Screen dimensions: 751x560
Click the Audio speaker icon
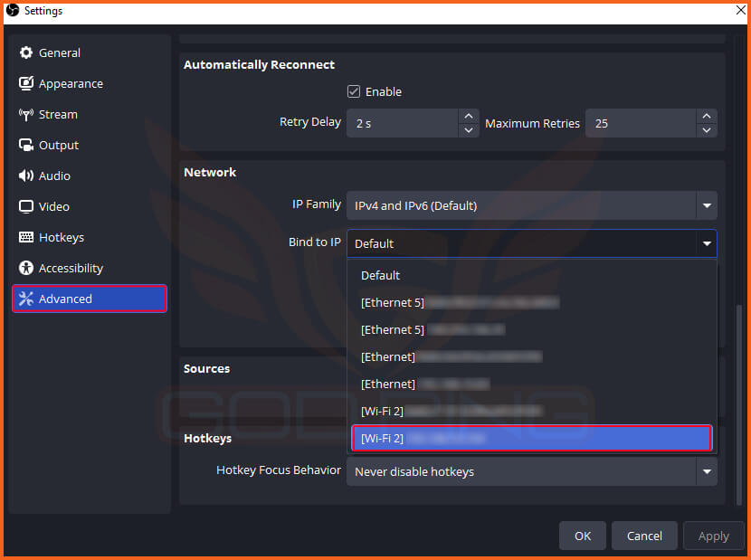tap(26, 176)
